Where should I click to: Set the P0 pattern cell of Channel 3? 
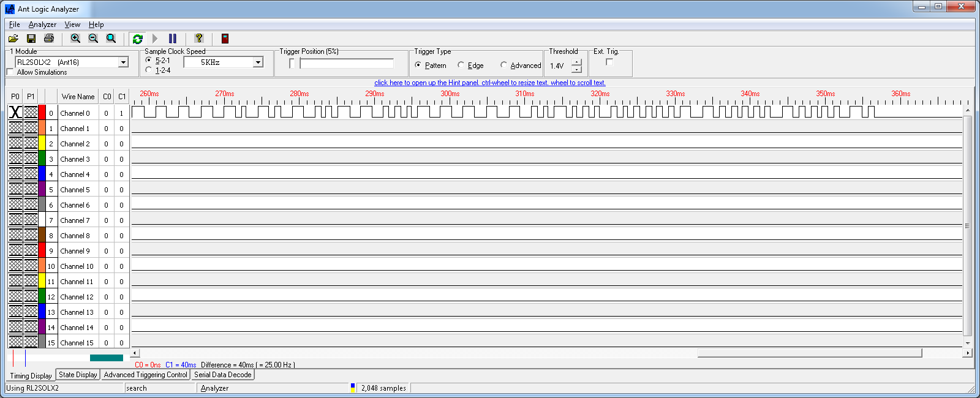point(15,158)
